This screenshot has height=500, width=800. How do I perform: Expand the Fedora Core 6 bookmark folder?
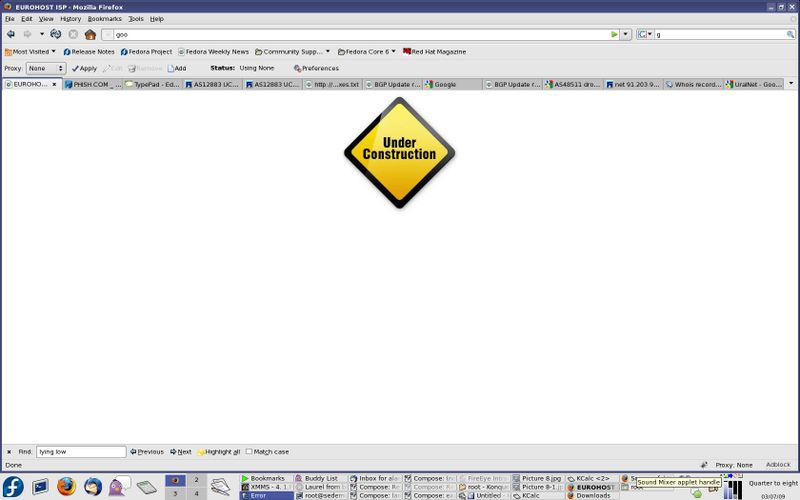click(367, 51)
